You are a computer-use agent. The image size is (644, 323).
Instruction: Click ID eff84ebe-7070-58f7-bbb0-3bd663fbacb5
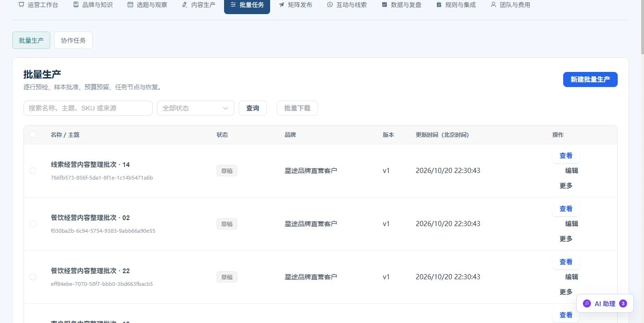[102, 284]
